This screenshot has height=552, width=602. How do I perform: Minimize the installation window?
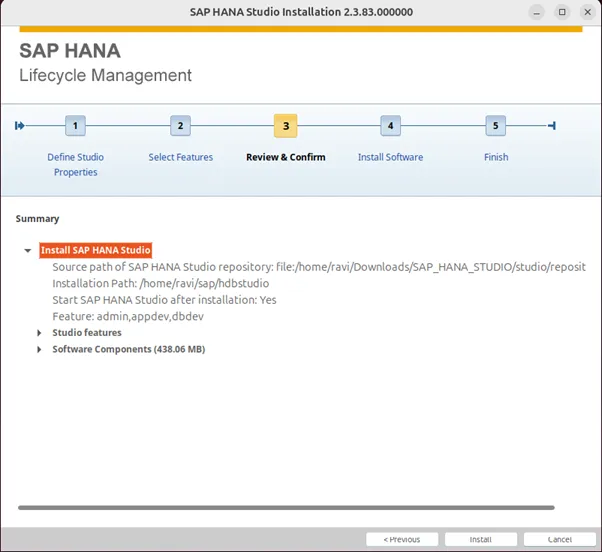(537, 12)
